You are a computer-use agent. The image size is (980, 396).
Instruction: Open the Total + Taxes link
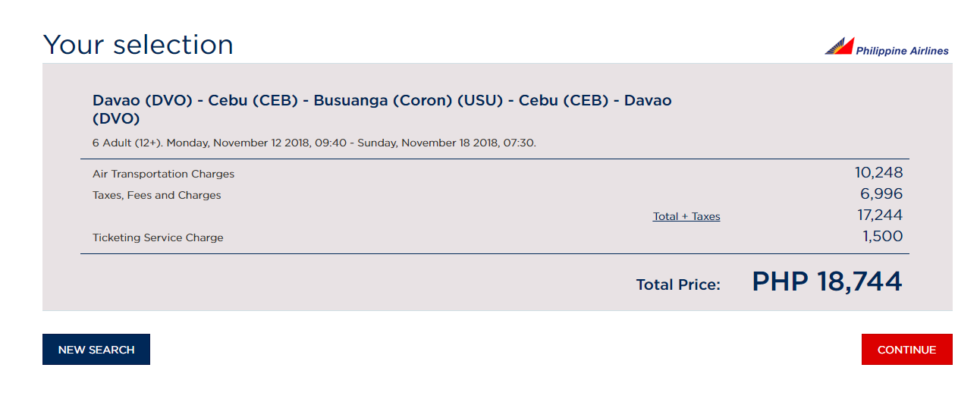pyautogui.click(x=686, y=216)
